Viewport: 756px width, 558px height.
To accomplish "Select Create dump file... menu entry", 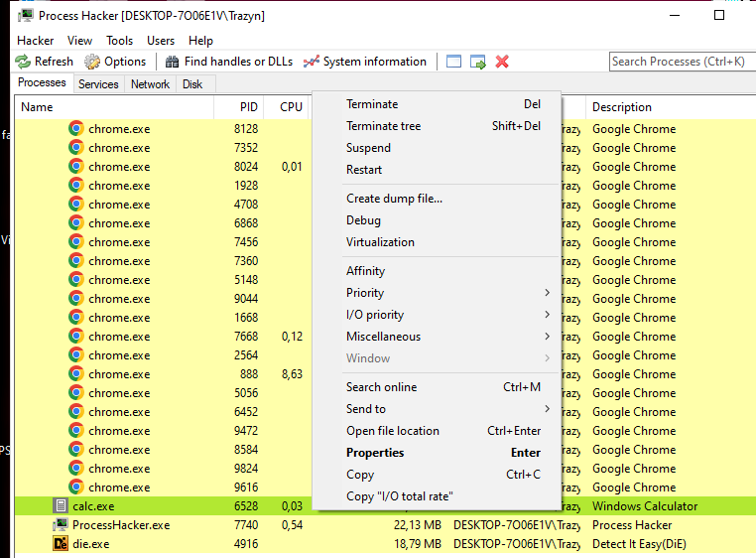I will [x=394, y=199].
